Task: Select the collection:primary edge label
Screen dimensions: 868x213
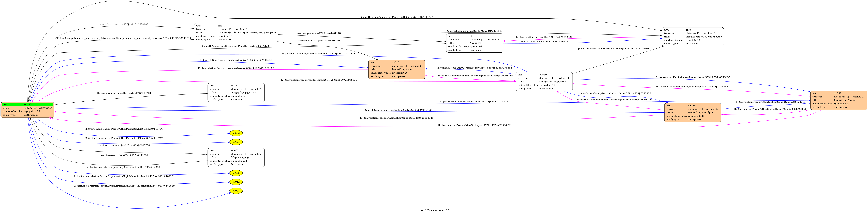Action: (x=124, y=93)
